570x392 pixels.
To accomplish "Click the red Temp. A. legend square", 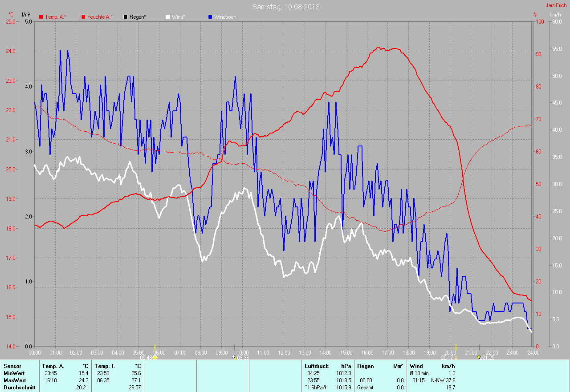I will pyautogui.click(x=41, y=17).
